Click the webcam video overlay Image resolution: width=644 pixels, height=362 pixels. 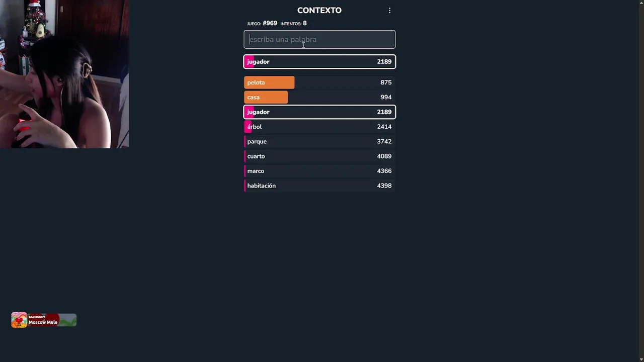[64, 74]
